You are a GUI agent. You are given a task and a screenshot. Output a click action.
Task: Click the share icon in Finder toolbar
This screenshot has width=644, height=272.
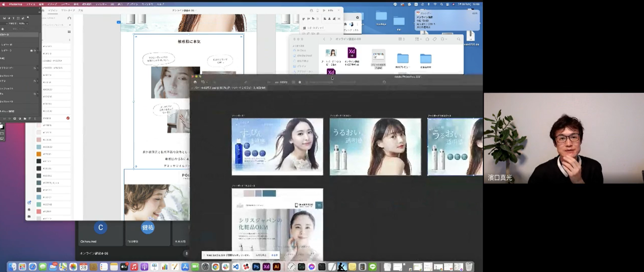click(x=427, y=39)
